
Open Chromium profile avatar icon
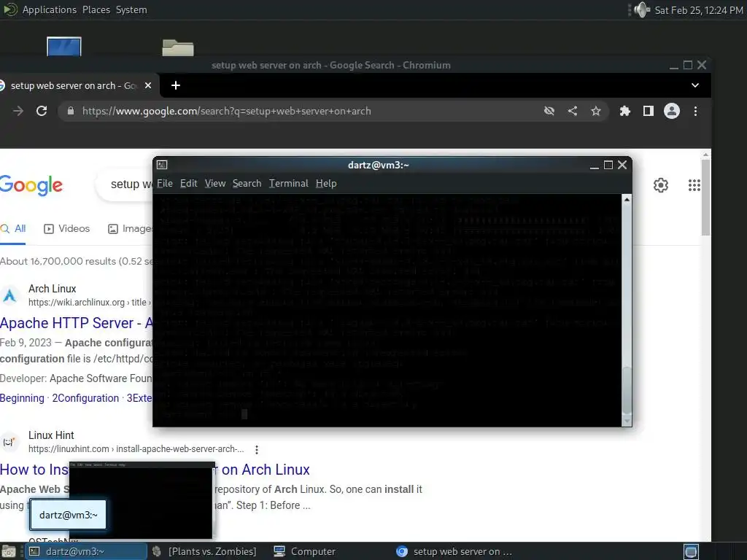(672, 111)
